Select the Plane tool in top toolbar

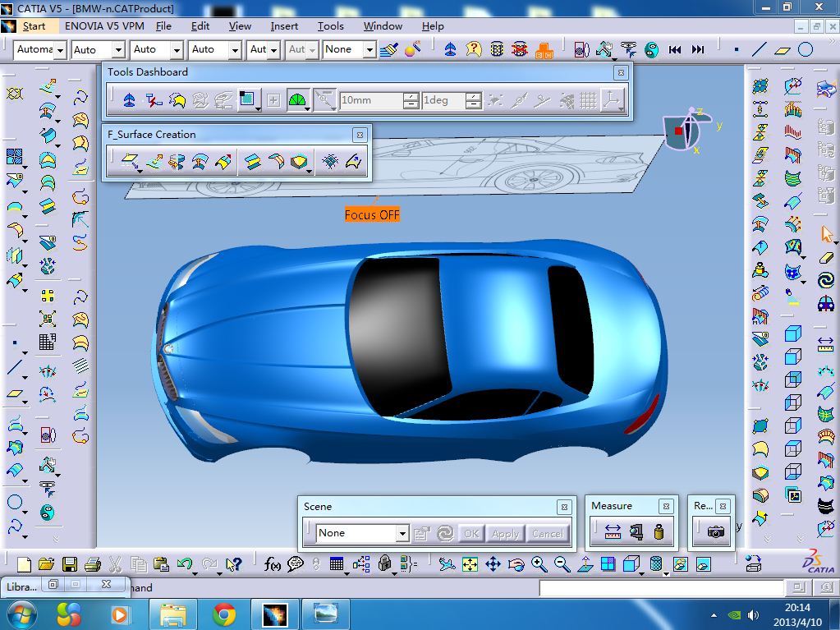click(x=783, y=50)
